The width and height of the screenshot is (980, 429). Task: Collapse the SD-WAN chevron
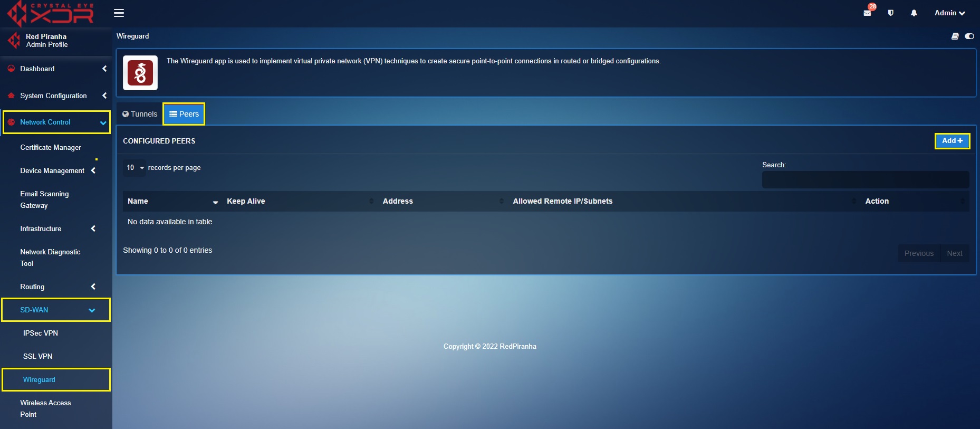click(92, 310)
